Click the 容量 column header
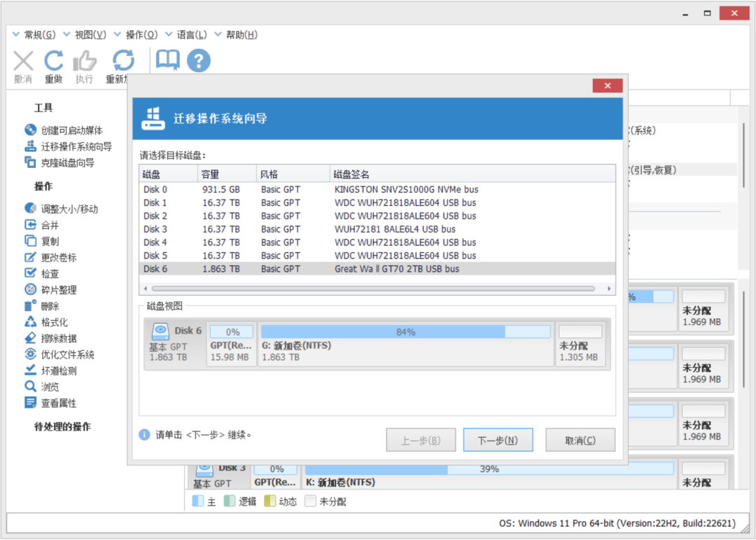 click(x=227, y=174)
